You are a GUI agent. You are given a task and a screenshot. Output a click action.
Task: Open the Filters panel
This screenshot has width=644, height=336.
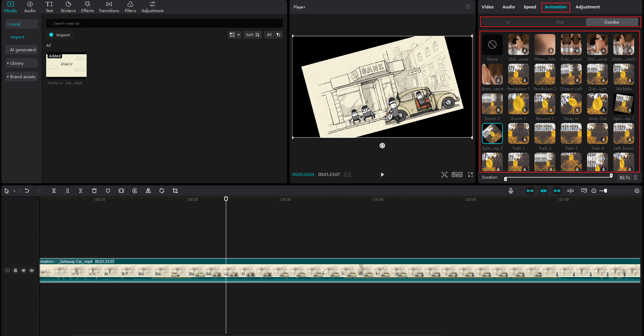130,7
